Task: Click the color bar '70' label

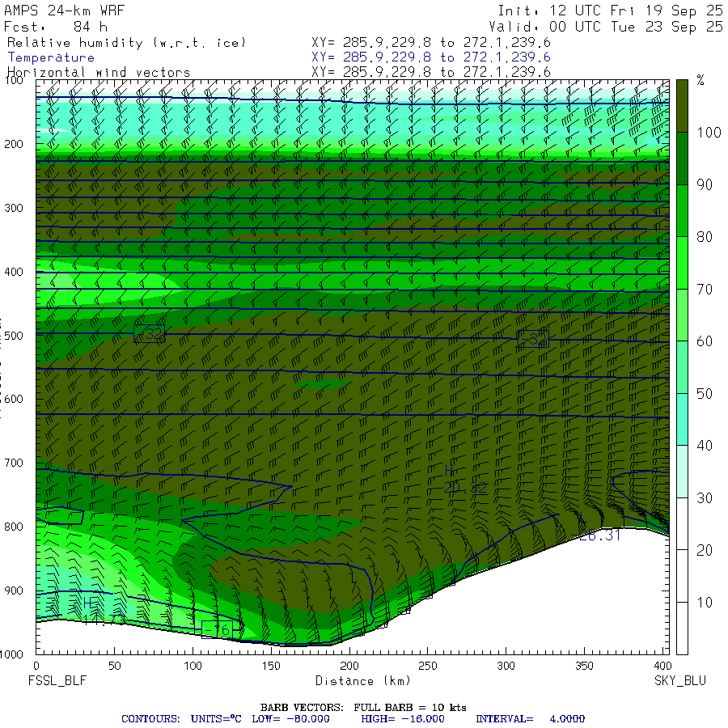Action: click(705, 290)
